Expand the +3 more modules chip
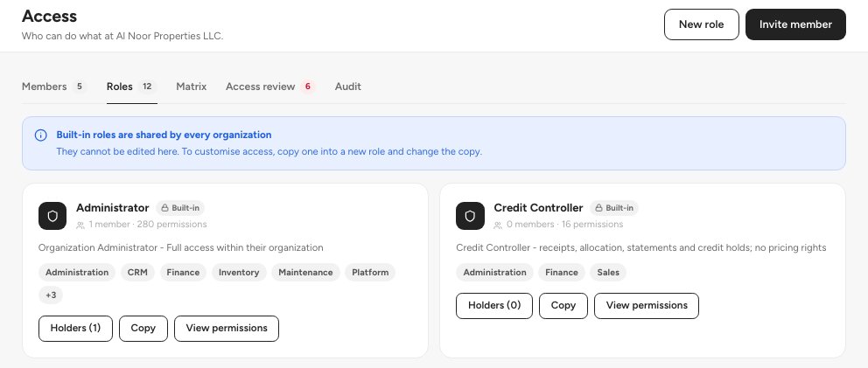 (51, 295)
